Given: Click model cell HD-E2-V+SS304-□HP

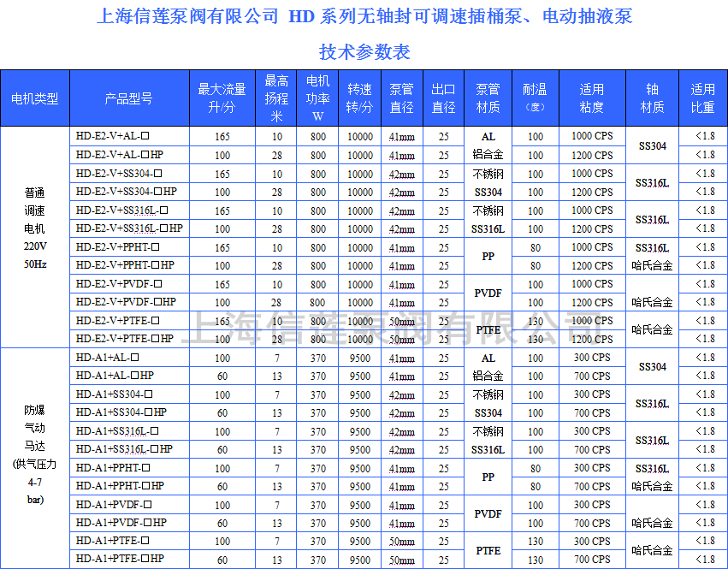Looking at the screenshot, I should [129, 192].
